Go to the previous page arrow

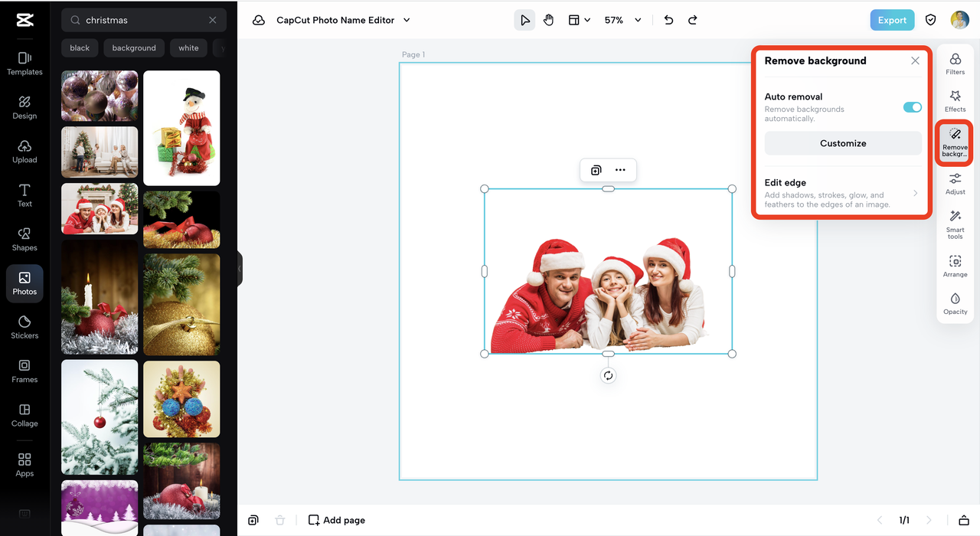(x=879, y=520)
